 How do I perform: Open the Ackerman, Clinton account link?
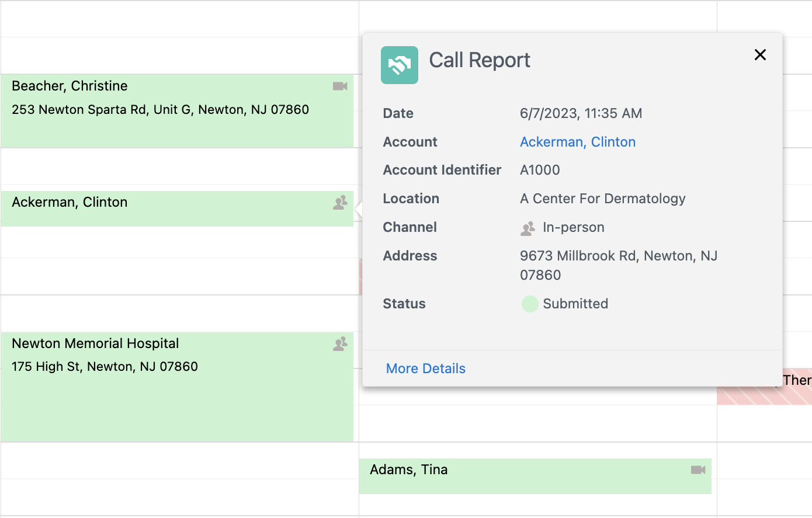point(577,142)
